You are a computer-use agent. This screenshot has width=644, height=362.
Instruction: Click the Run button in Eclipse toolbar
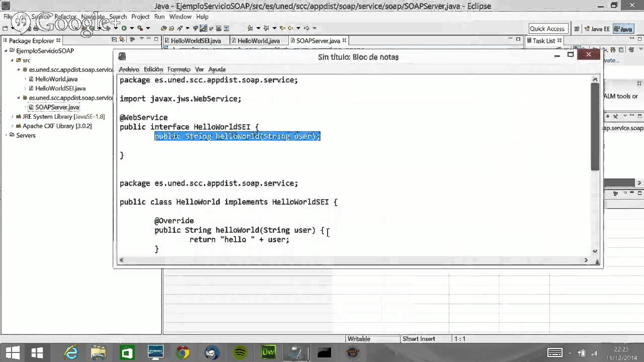124,28
